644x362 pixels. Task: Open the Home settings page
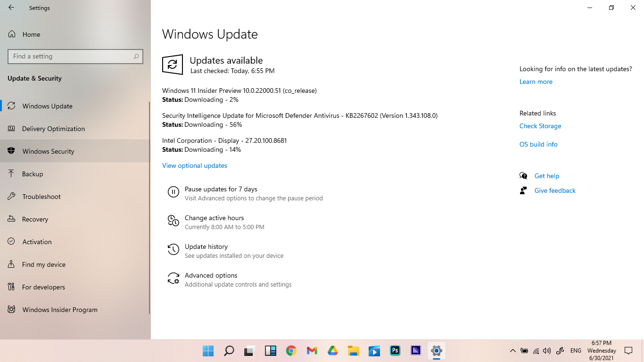[75, 34]
